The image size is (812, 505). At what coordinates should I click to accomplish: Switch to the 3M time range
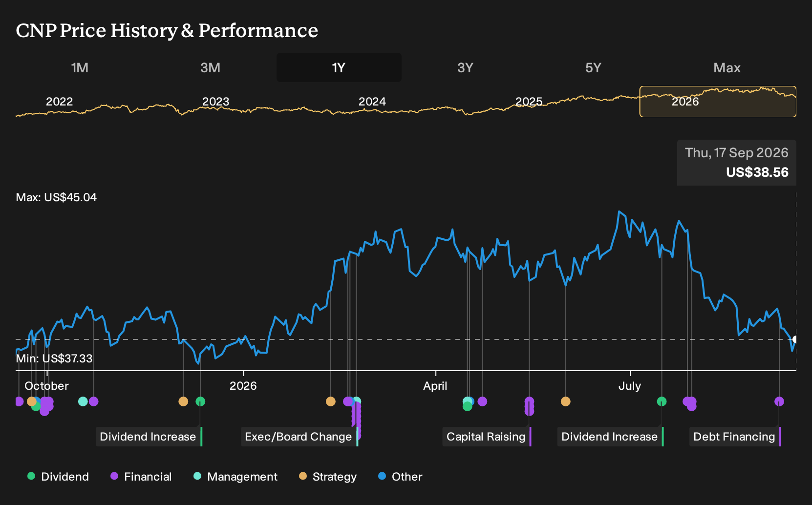tap(210, 67)
